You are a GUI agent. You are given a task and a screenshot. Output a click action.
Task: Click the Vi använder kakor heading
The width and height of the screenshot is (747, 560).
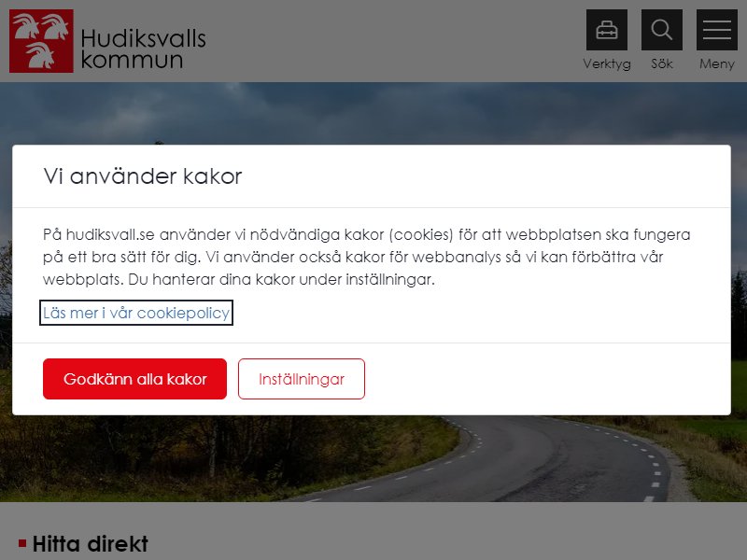143,176
